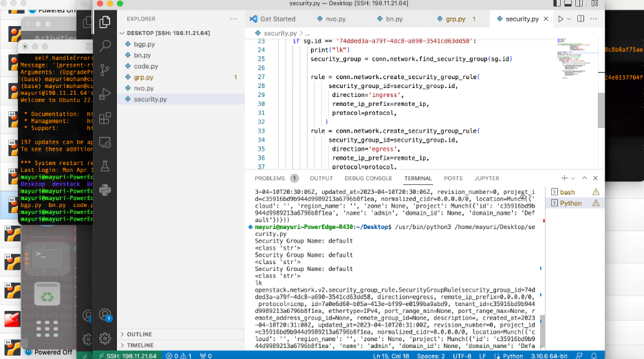Switch to the grp.py tab
The width and height of the screenshot is (644, 359).
pos(455,19)
